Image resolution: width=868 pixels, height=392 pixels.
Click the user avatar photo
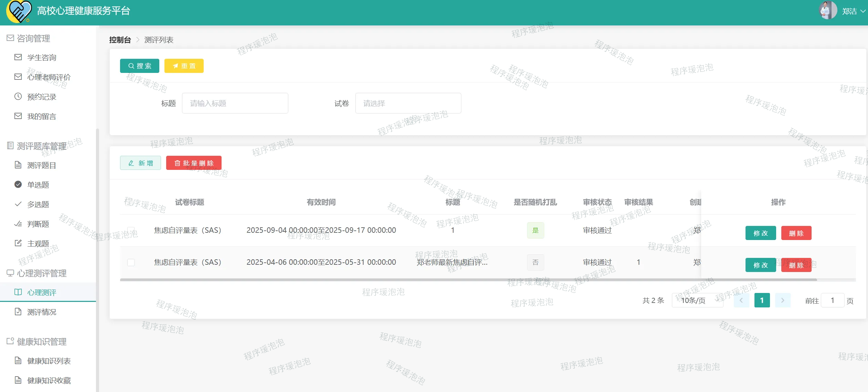pos(827,11)
